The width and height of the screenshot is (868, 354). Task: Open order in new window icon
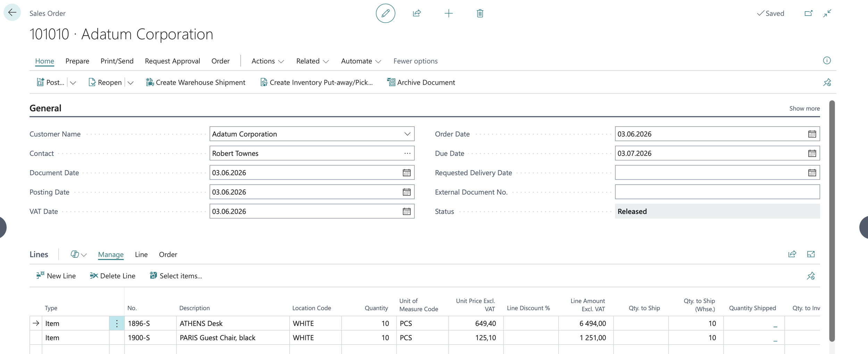(808, 13)
